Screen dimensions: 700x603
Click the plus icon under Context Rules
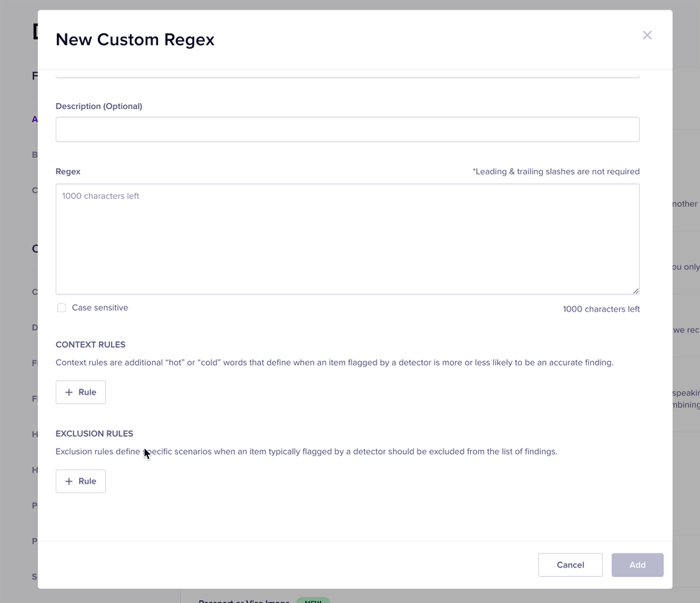pos(69,392)
